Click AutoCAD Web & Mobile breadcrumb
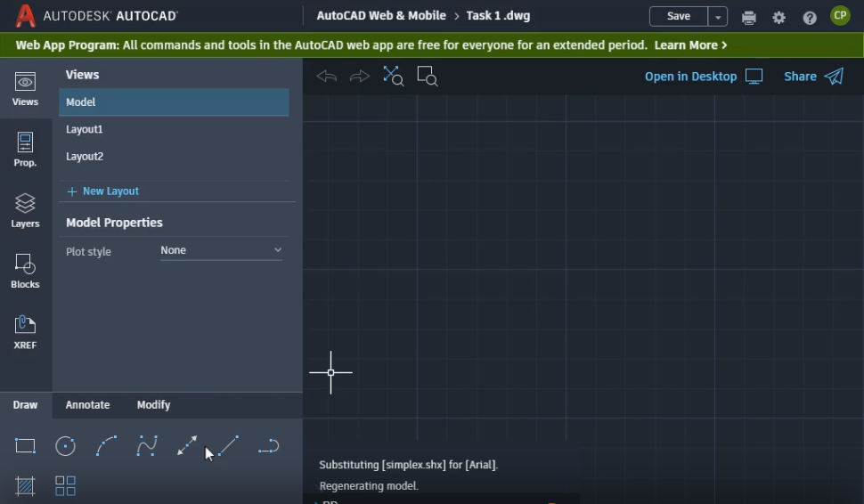Screen dimensions: 864x504 [381, 15]
